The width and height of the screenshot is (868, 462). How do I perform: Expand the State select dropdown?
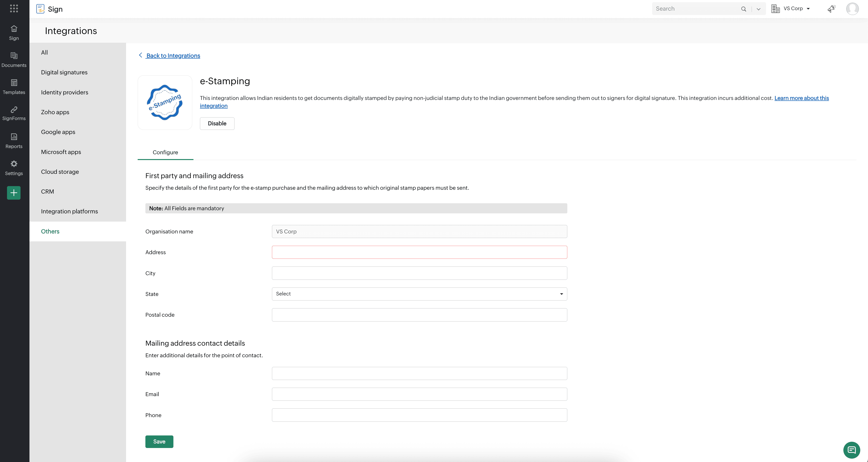tap(419, 294)
